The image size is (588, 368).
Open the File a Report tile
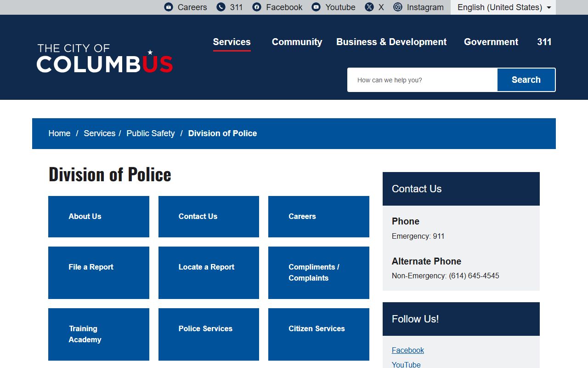click(99, 272)
